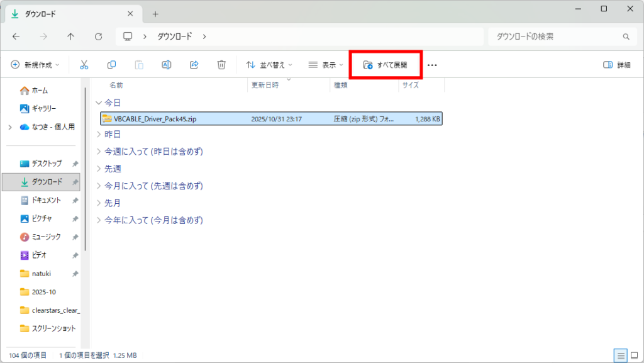Click the Share icon in toolbar
The image size is (644, 363).
tap(194, 65)
